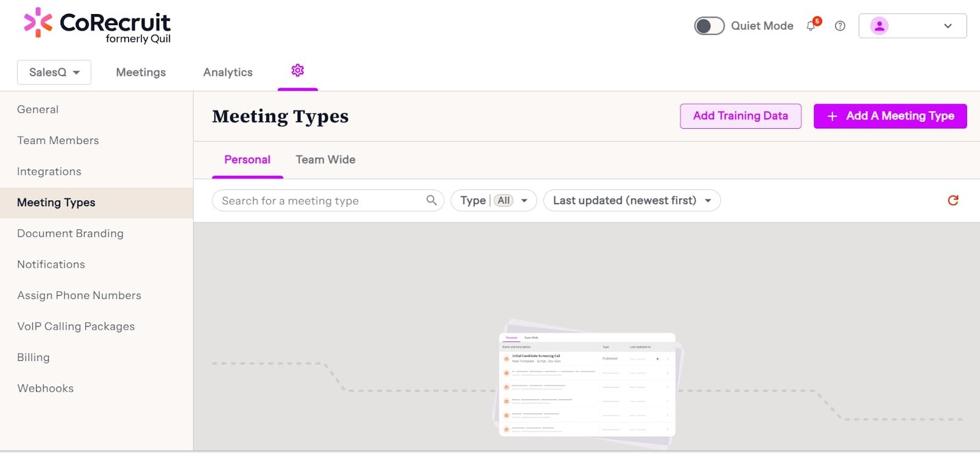
Task: Expand the SalesQ dropdown
Action: pyautogui.click(x=54, y=72)
